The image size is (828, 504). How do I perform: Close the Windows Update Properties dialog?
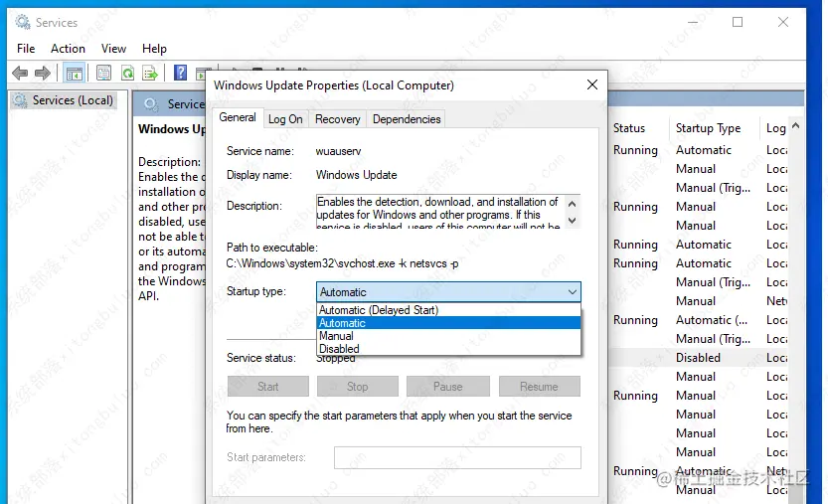coord(592,84)
